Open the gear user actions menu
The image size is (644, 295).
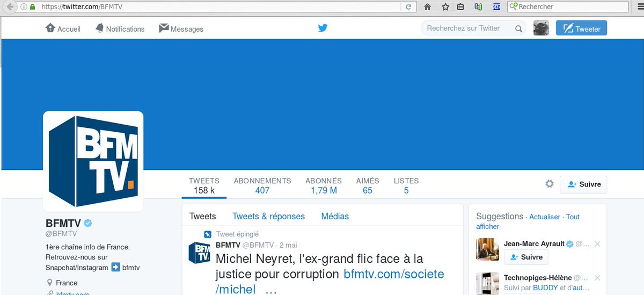tap(549, 184)
